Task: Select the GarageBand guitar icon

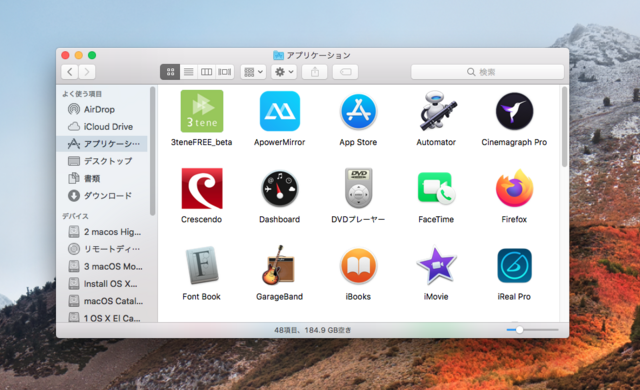Action: pos(280,265)
